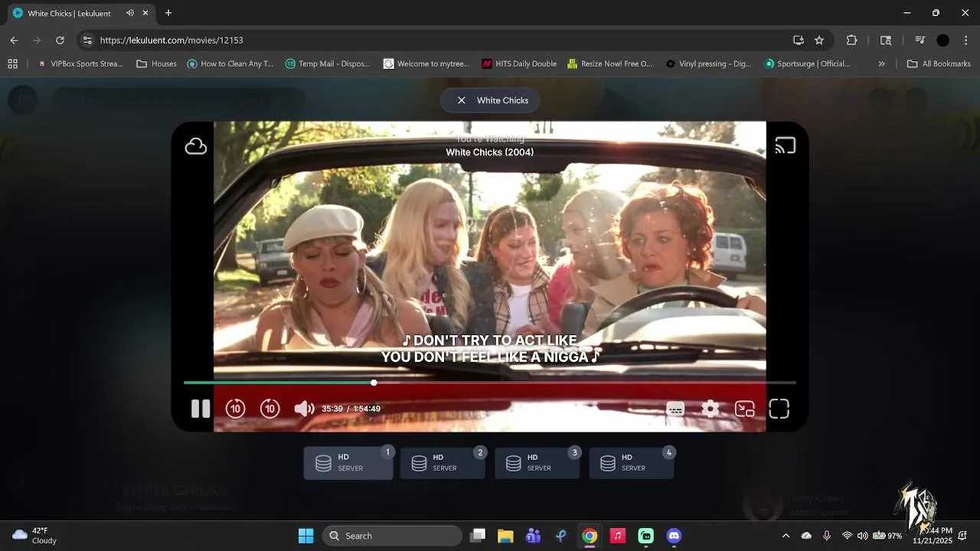This screenshot has width=980, height=551.
Task: Go back in browser history
Action: (x=14, y=40)
